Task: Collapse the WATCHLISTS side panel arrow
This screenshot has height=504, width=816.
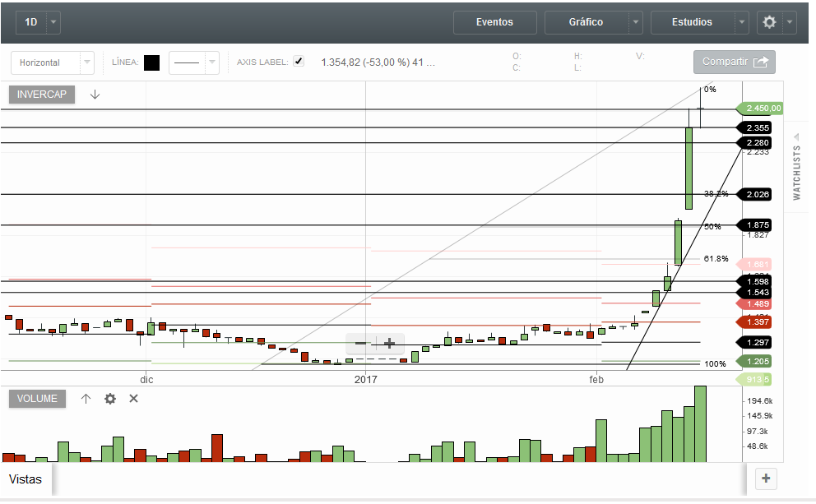Action: coord(796,137)
